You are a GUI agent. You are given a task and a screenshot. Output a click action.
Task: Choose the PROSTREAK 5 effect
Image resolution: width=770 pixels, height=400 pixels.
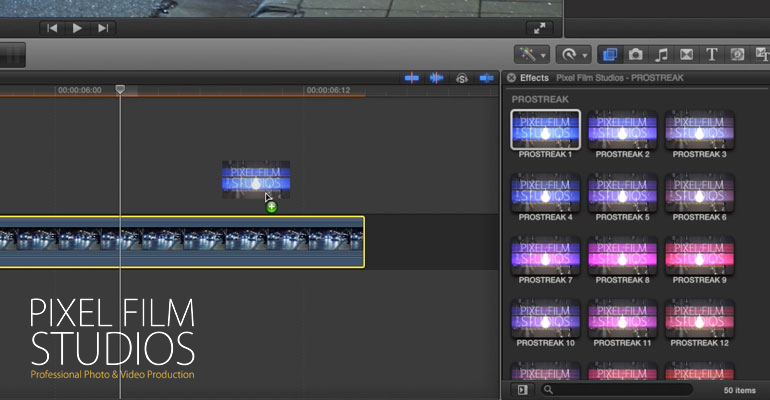pos(622,192)
